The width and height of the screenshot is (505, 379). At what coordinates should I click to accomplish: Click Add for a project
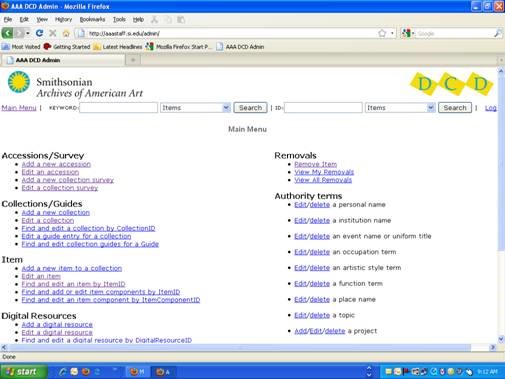point(300,331)
